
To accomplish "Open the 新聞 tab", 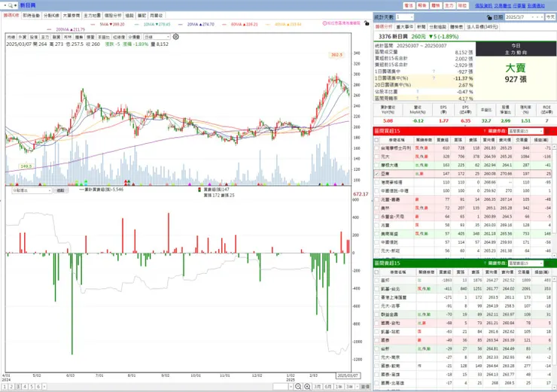I will pyautogui.click(x=422, y=27).
